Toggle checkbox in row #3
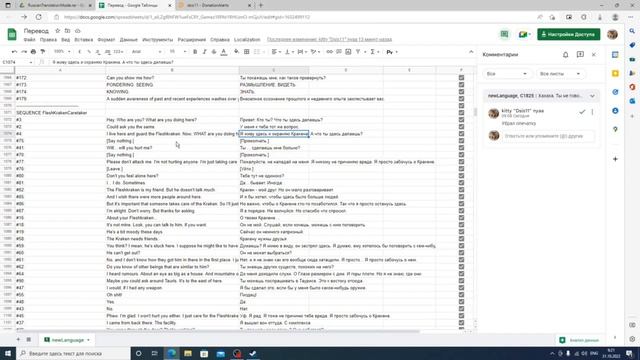640x360 pixels. 461,120
